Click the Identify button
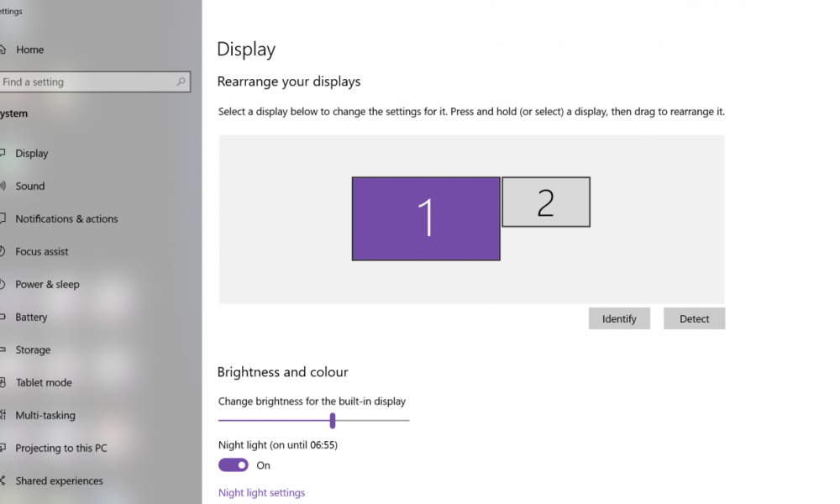840x504 pixels. [x=619, y=318]
